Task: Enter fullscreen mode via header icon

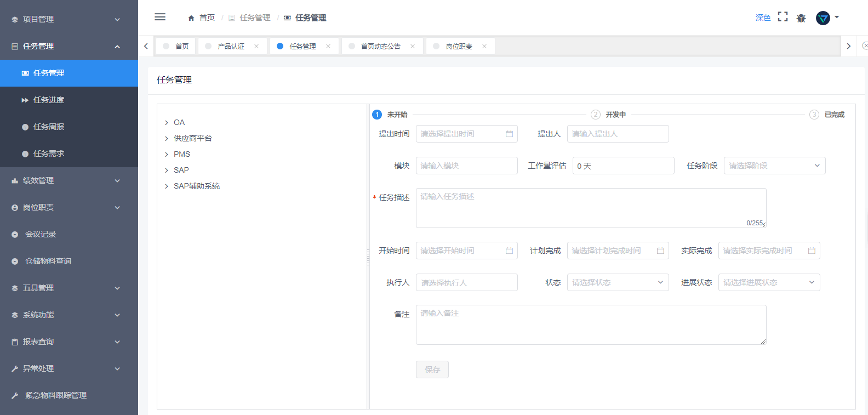Action: [x=783, y=17]
